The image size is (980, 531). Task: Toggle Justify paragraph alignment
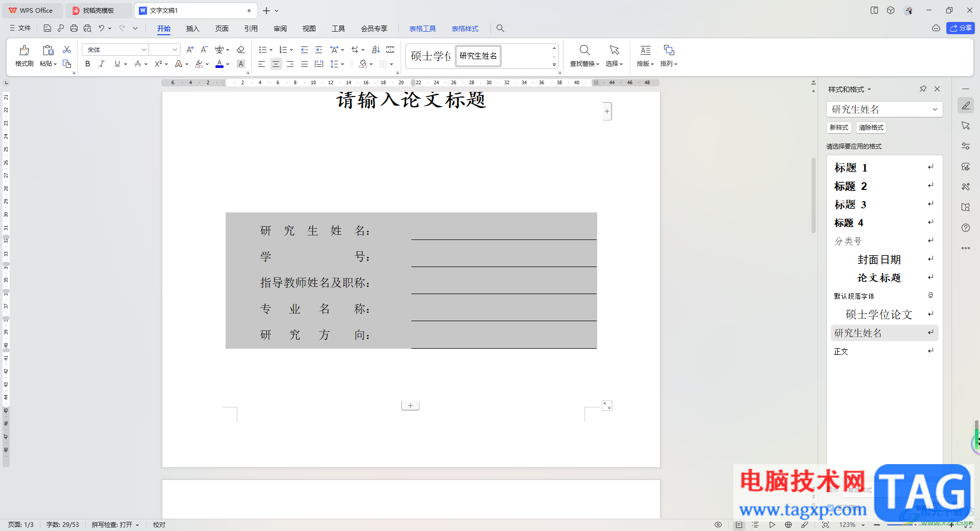(x=304, y=64)
